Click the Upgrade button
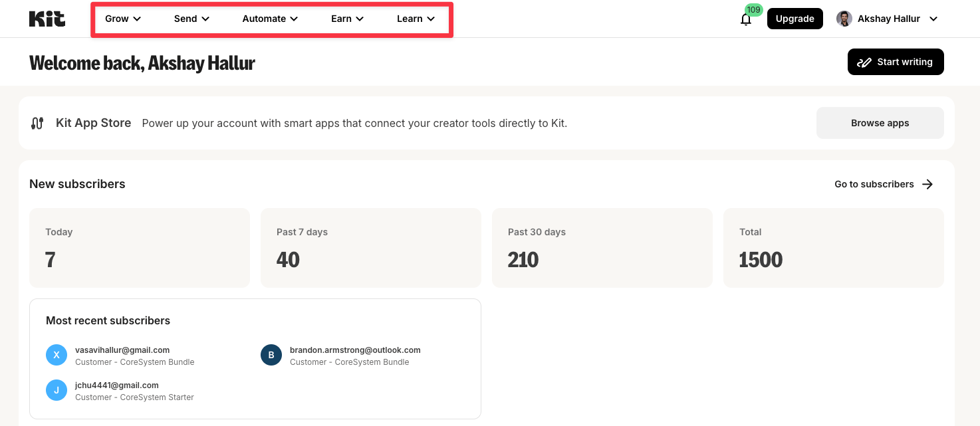The width and height of the screenshot is (980, 426). pyautogui.click(x=795, y=19)
